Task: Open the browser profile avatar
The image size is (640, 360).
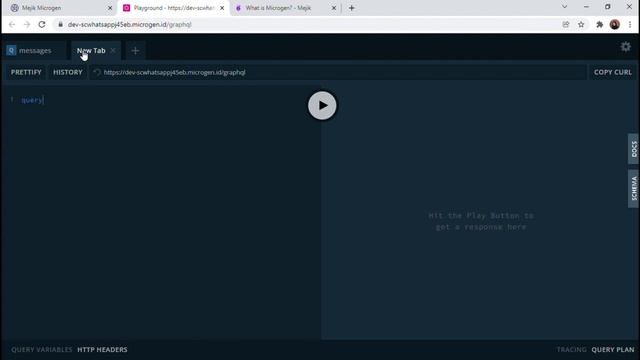Action: click(x=615, y=24)
